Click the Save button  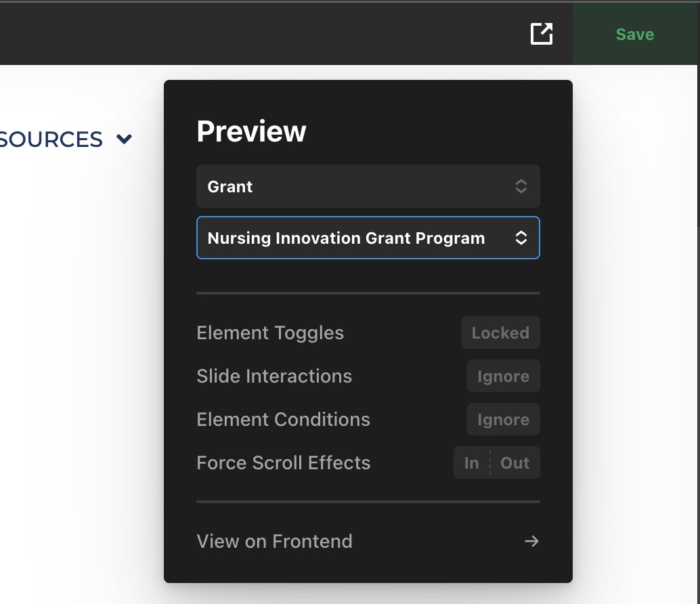pos(635,35)
